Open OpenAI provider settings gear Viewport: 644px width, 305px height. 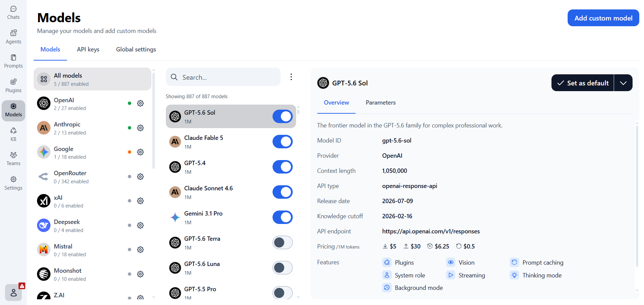(140, 103)
